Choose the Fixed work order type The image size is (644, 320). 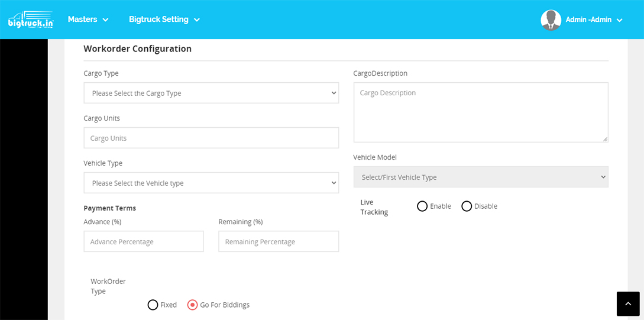tap(153, 305)
